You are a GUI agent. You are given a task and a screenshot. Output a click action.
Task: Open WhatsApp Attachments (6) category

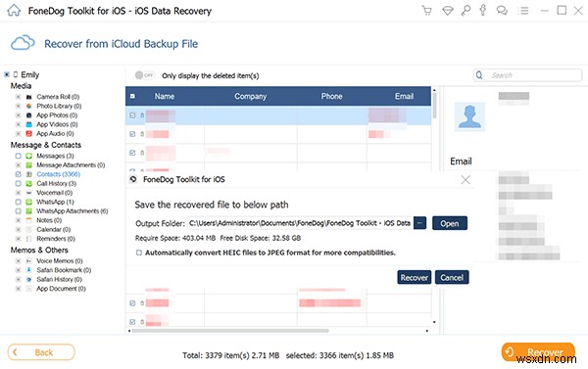tap(72, 211)
